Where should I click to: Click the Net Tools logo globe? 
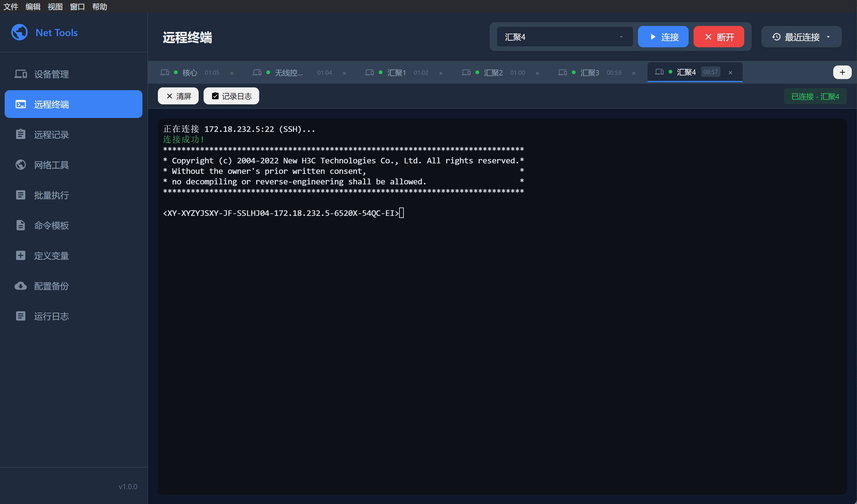coord(19,32)
